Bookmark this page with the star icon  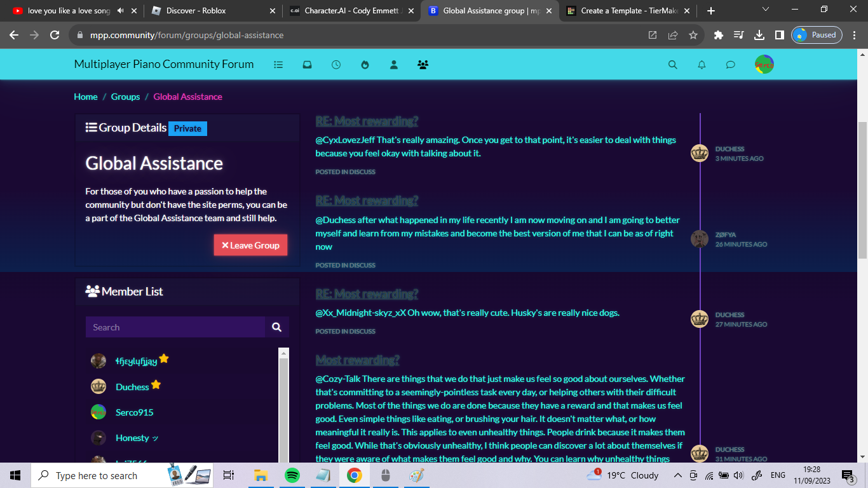(x=693, y=35)
